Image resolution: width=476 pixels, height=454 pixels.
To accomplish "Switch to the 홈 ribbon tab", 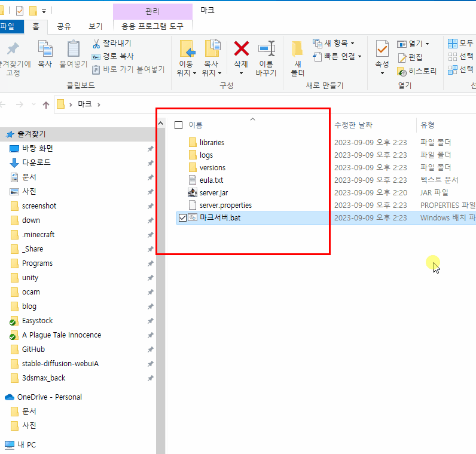I will [x=36, y=27].
